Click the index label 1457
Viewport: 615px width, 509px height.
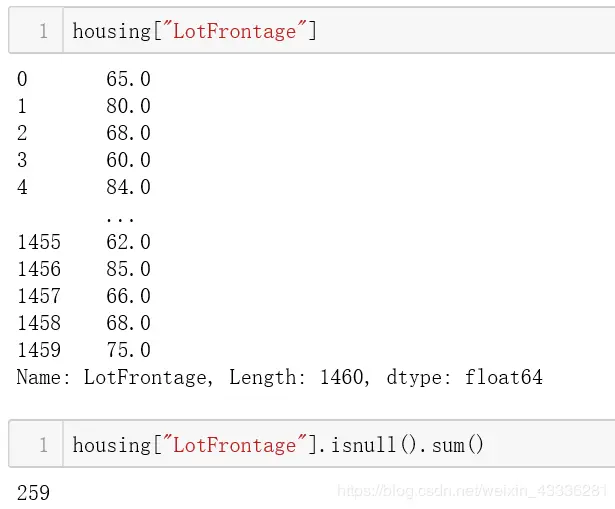pyautogui.click(x=39, y=296)
